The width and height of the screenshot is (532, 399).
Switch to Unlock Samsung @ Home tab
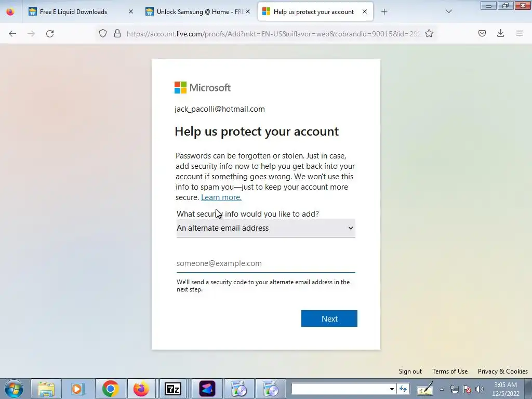click(199, 12)
